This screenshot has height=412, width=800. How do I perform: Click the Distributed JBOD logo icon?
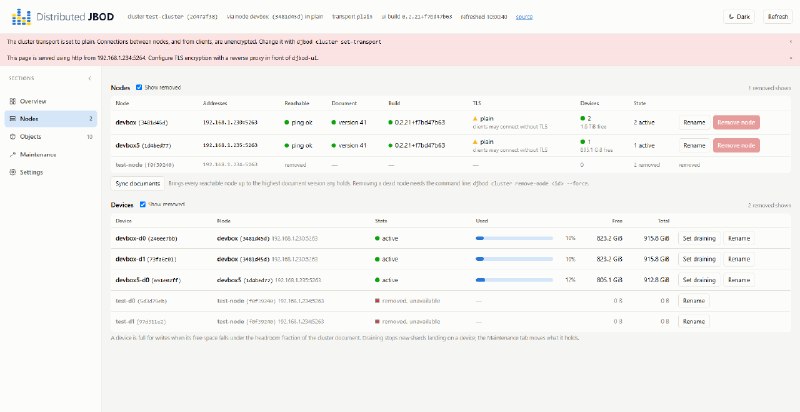[21, 17]
